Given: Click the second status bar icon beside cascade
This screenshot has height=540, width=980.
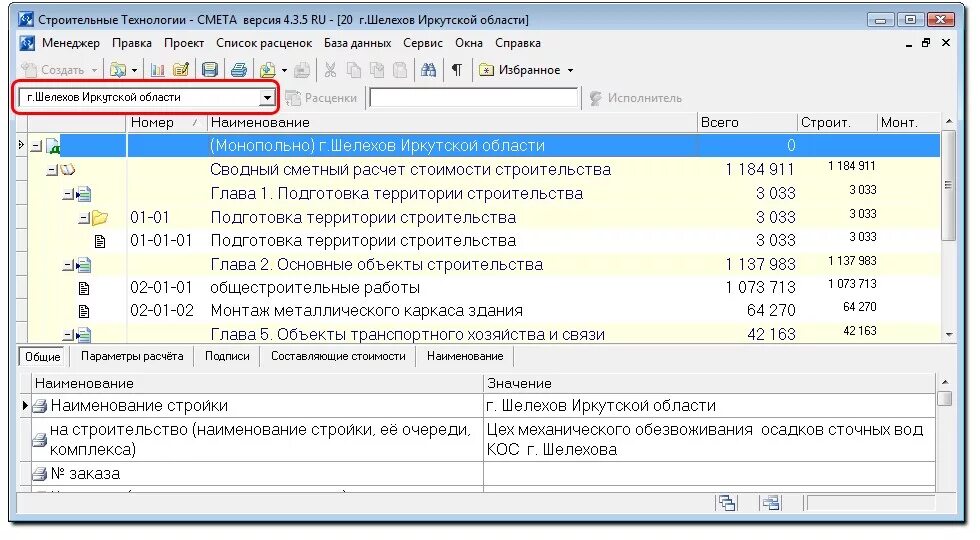Looking at the screenshot, I should (771, 503).
